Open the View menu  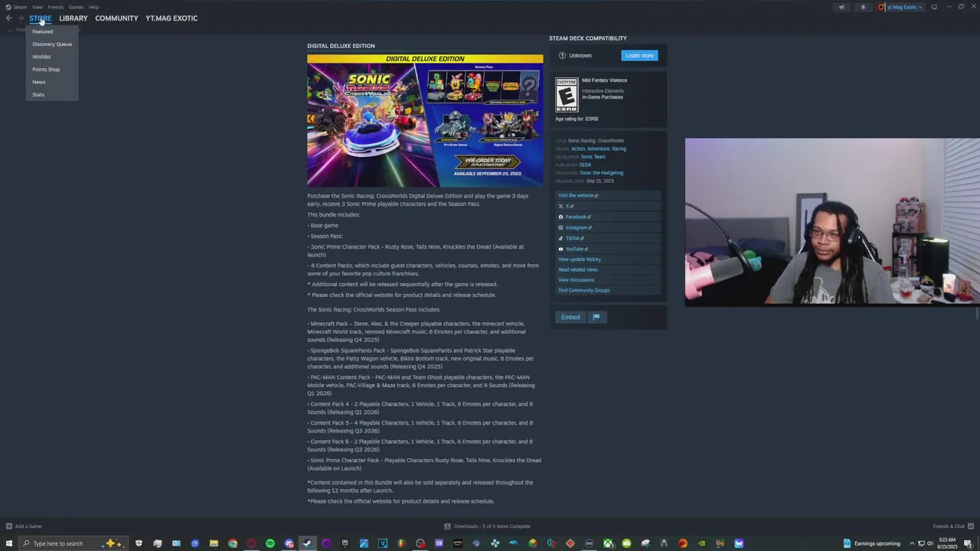37,7
